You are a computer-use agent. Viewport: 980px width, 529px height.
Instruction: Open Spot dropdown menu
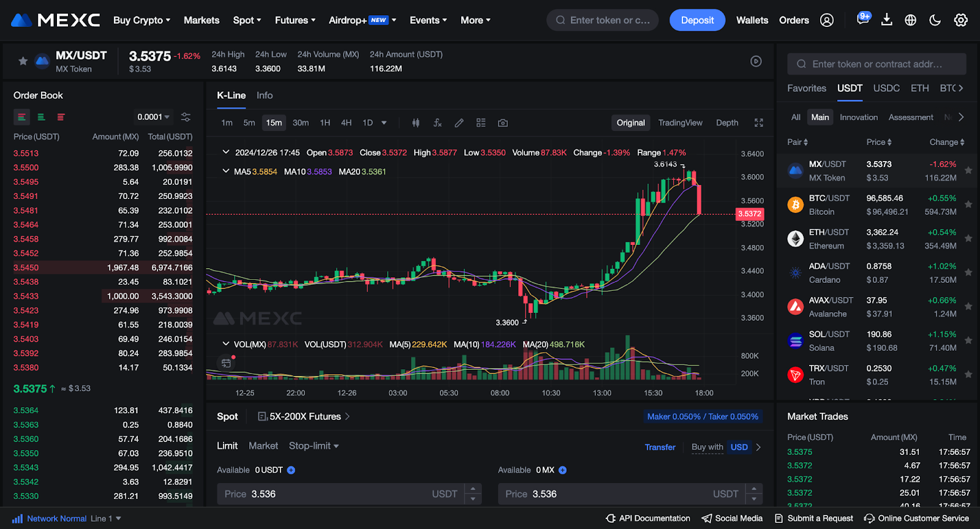247,20
